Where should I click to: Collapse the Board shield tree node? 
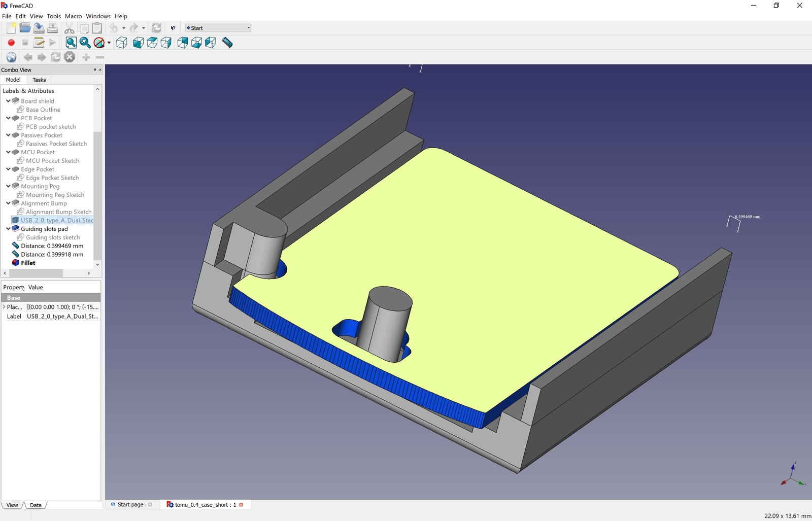(8, 101)
